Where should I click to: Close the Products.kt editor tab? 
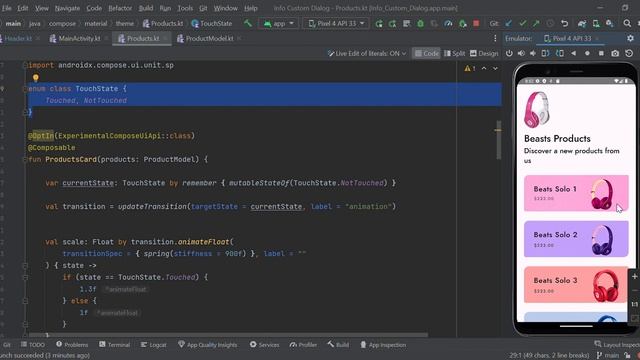pyautogui.click(x=165, y=38)
